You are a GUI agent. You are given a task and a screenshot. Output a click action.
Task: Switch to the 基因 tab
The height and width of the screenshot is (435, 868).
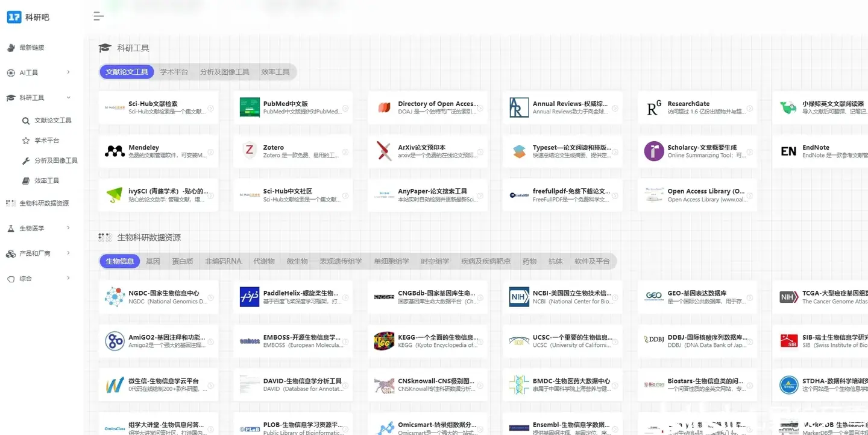click(153, 261)
